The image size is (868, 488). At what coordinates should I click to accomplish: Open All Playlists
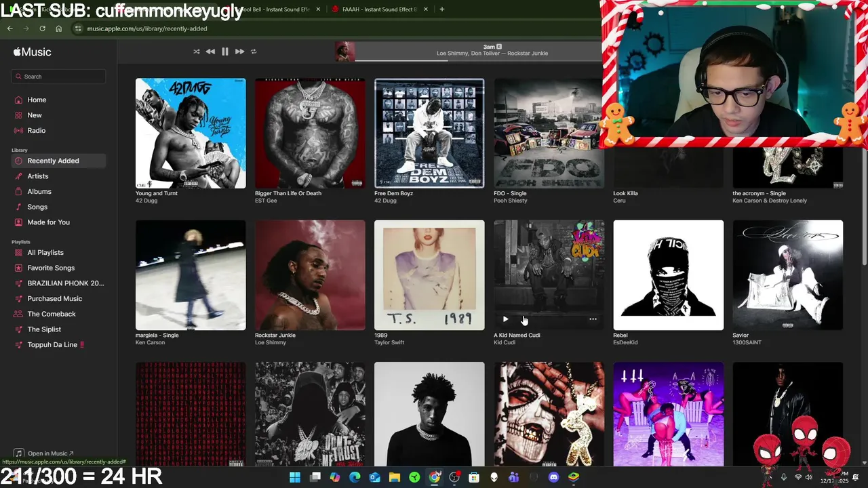(58, 253)
